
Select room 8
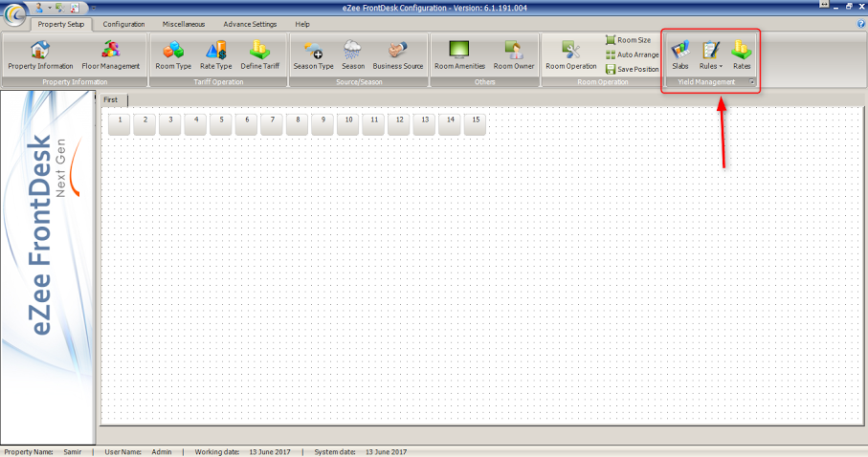click(298, 124)
